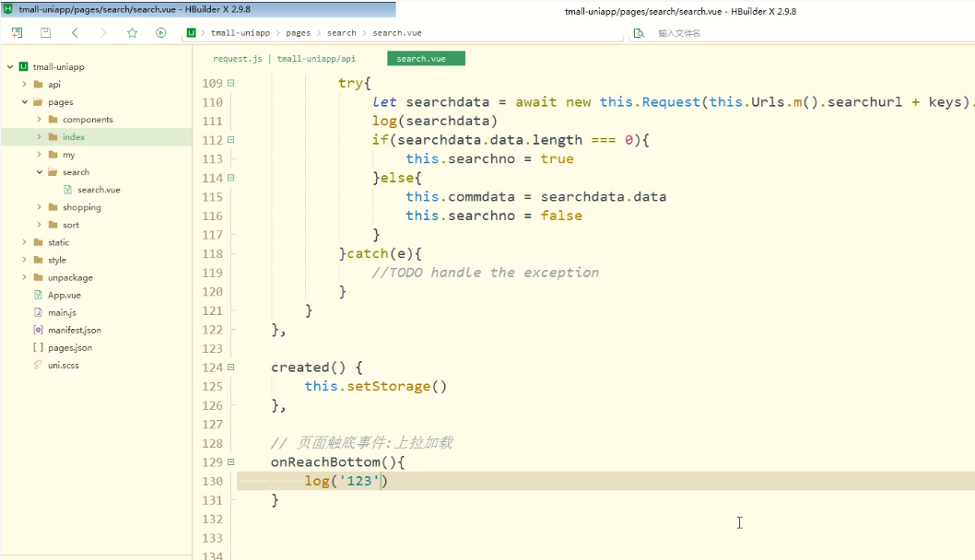Click the file search icon near the input box
This screenshot has width=975, height=560.
click(639, 33)
